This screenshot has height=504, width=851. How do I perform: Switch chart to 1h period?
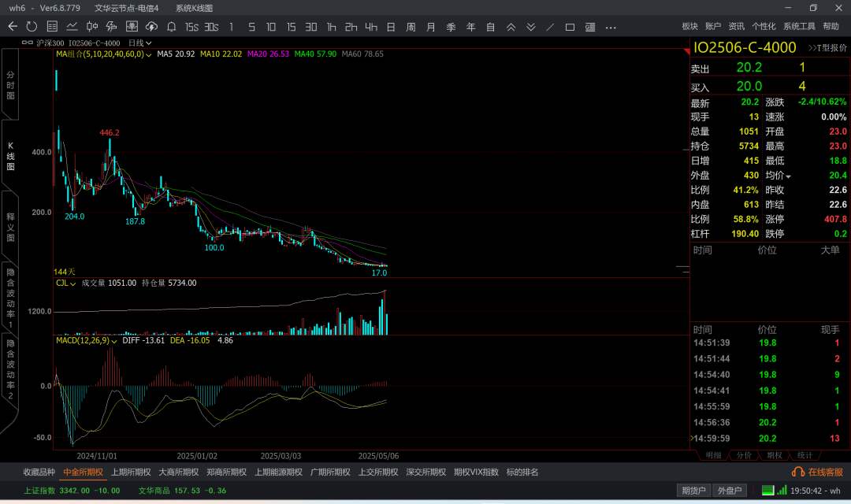tap(331, 27)
